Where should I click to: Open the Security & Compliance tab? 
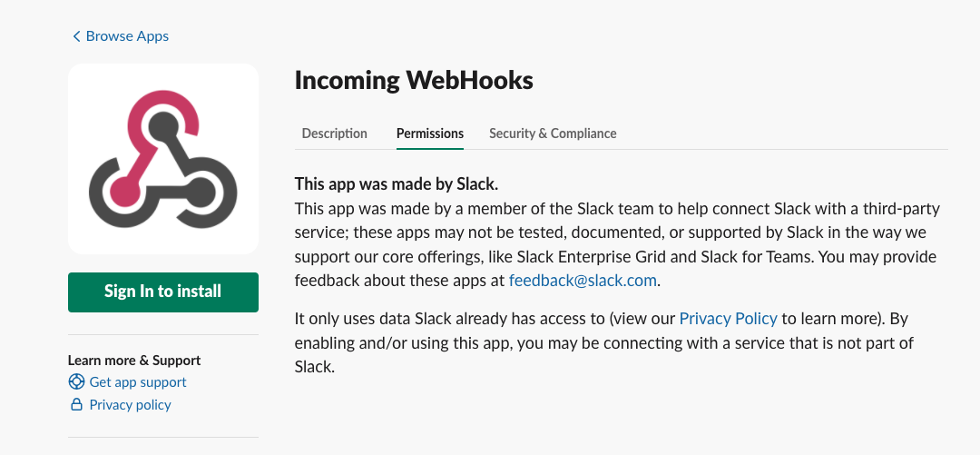[553, 134]
